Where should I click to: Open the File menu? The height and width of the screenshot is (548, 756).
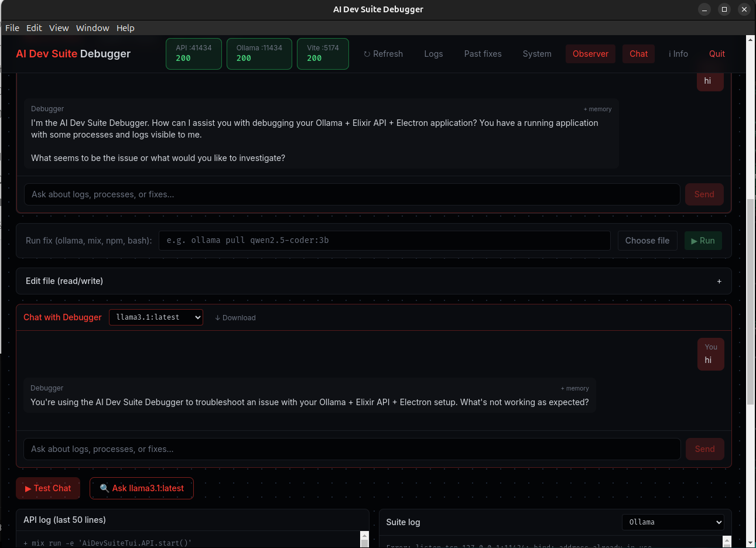click(x=12, y=28)
